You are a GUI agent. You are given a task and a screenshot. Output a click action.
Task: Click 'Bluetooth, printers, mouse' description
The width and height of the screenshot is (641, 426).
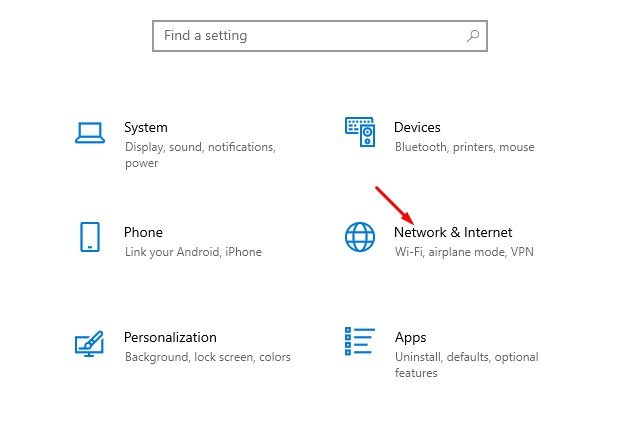[x=464, y=147]
